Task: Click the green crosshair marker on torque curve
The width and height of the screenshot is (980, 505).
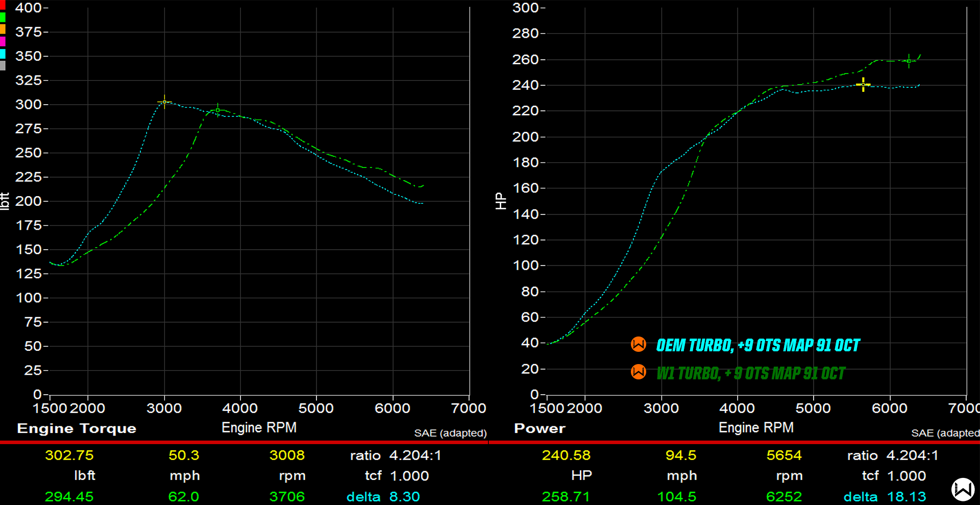Action: click(x=218, y=110)
